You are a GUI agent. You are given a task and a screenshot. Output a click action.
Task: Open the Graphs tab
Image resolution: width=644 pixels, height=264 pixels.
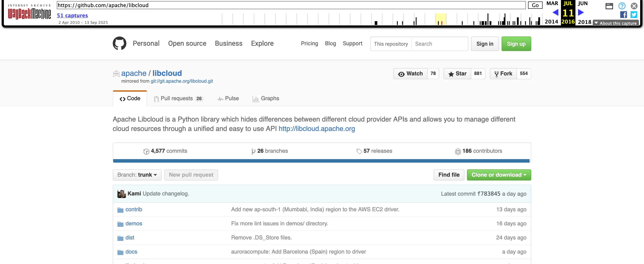266,98
